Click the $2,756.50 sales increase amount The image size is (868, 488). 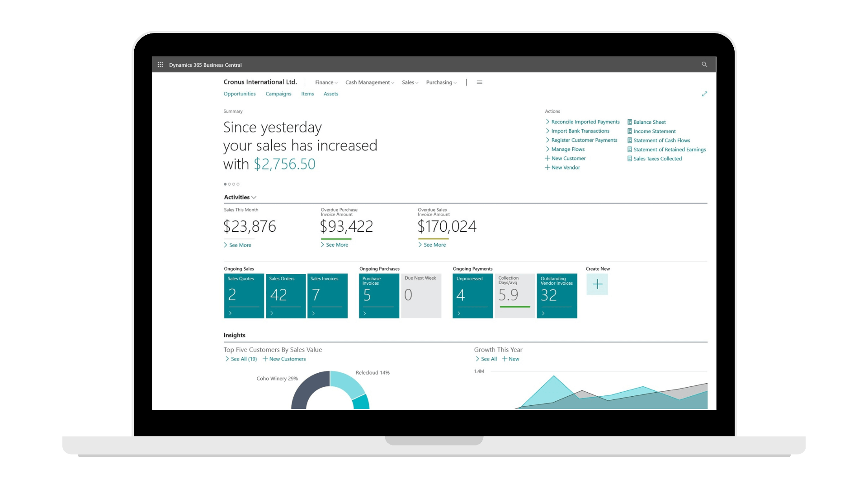pyautogui.click(x=284, y=164)
